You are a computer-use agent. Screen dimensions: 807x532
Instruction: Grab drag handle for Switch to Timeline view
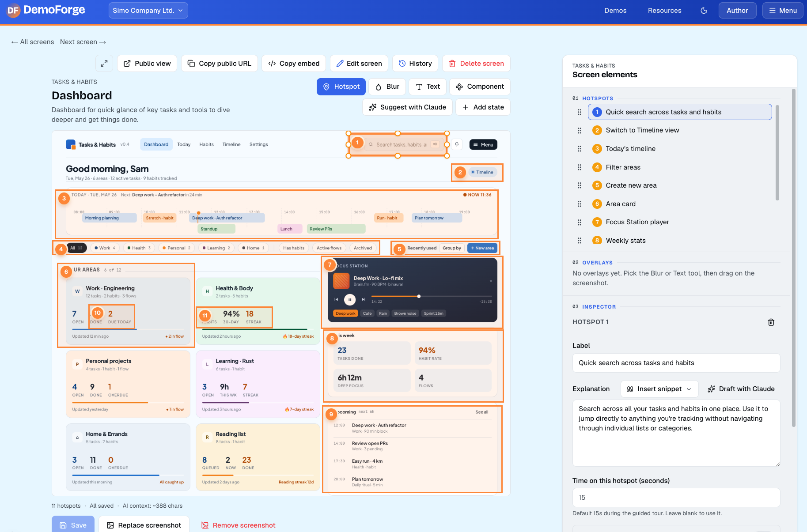[580, 130]
